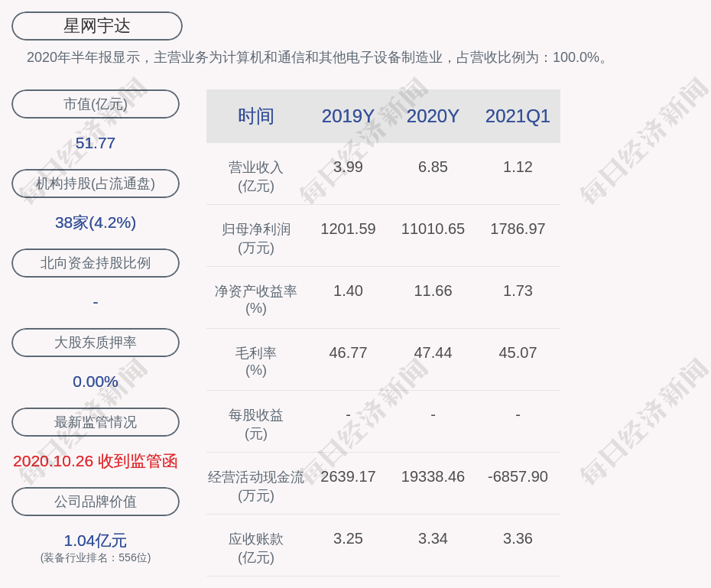711x588 pixels.
Task: Select the 北向资金持股比例 label pill
Action: click(x=96, y=263)
